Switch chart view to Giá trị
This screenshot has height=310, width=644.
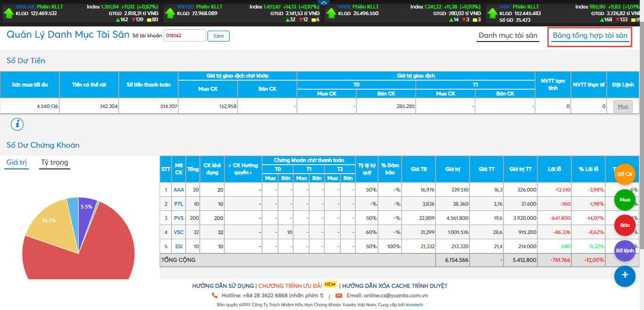(x=17, y=162)
